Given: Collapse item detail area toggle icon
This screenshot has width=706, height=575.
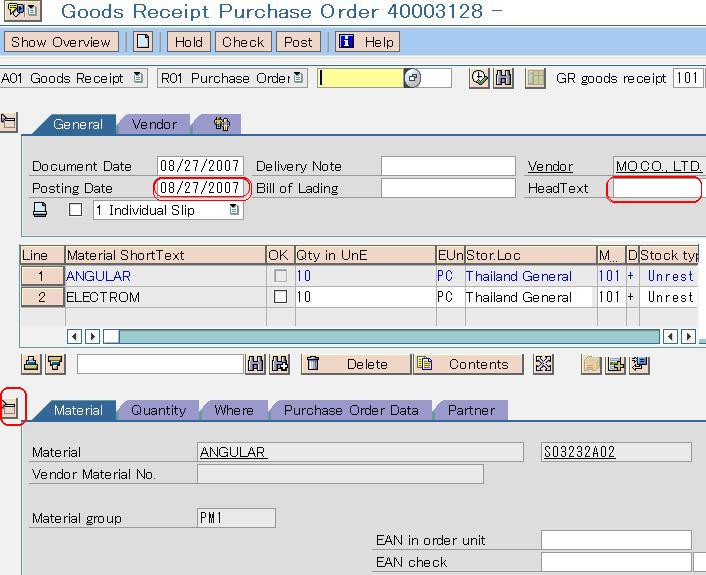Looking at the screenshot, I should click(9, 407).
